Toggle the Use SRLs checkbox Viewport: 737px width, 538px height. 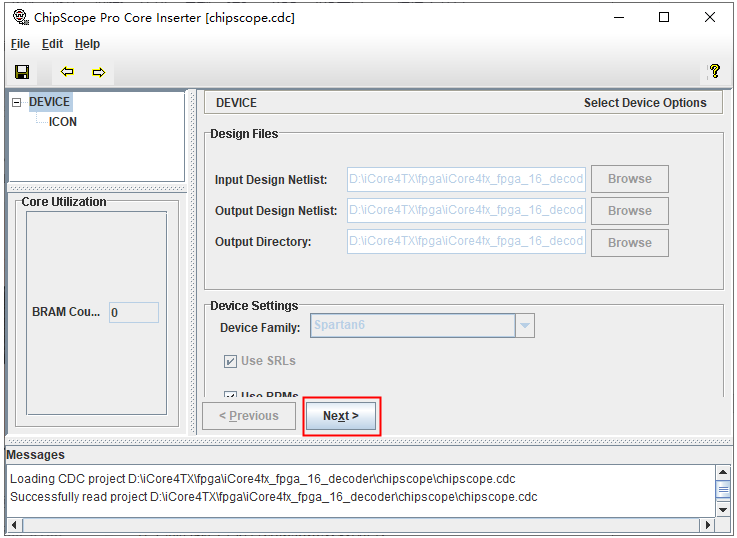coord(231,361)
